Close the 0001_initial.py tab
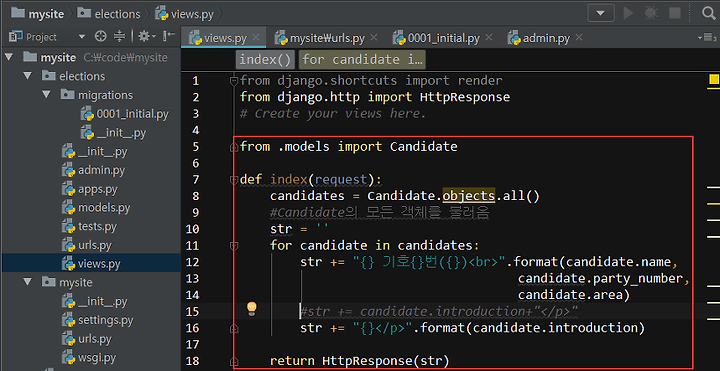720x371 pixels. coord(489,37)
